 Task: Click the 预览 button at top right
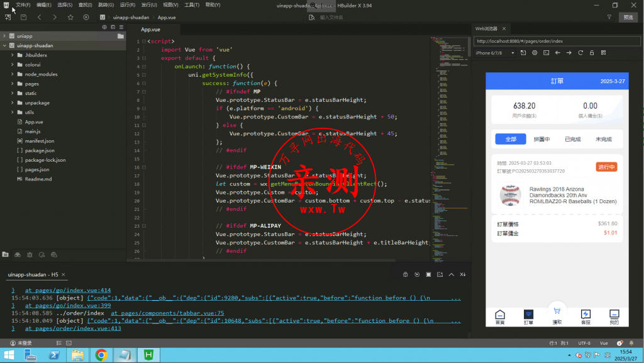[x=628, y=17]
